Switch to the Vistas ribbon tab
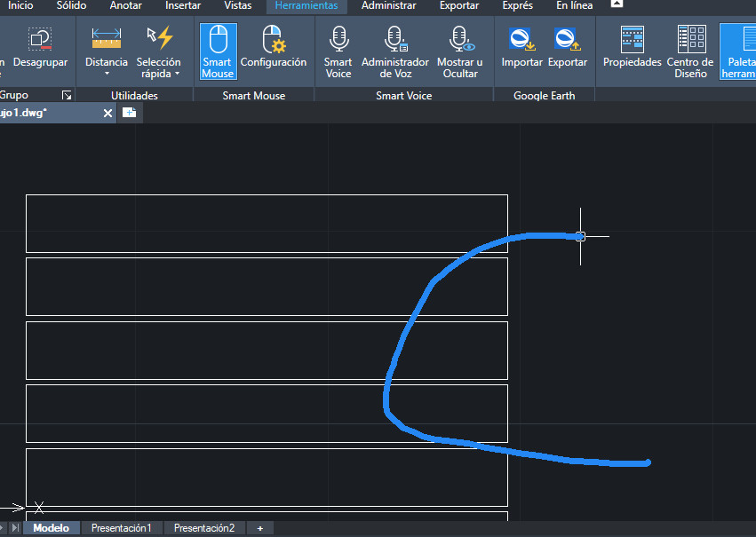This screenshot has width=756, height=537. point(238,6)
